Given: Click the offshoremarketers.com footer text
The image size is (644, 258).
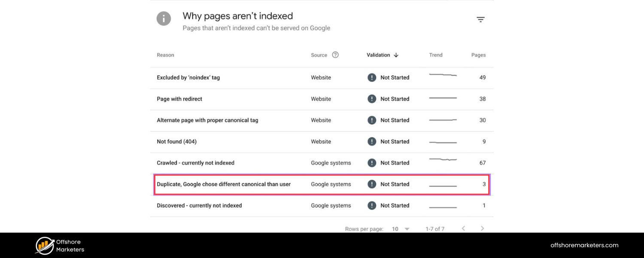Looking at the screenshot, I should tap(585, 245).
